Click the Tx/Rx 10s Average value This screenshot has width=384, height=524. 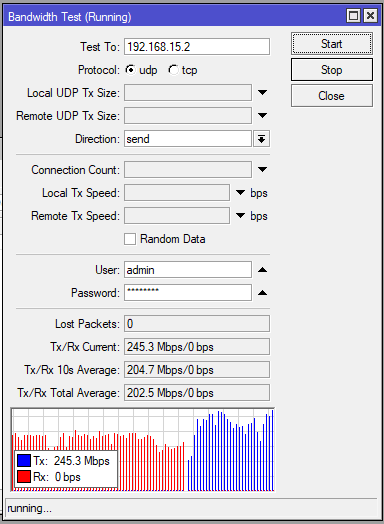pos(197,370)
